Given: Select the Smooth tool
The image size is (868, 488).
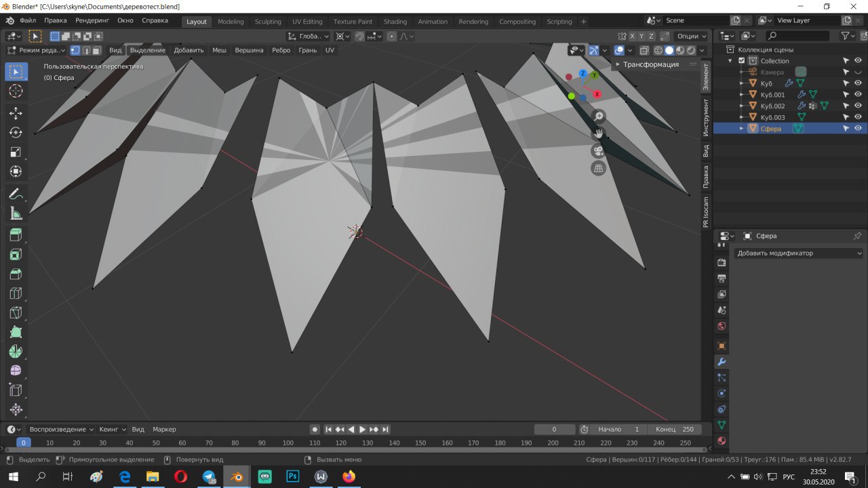Looking at the screenshot, I should [16, 371].
